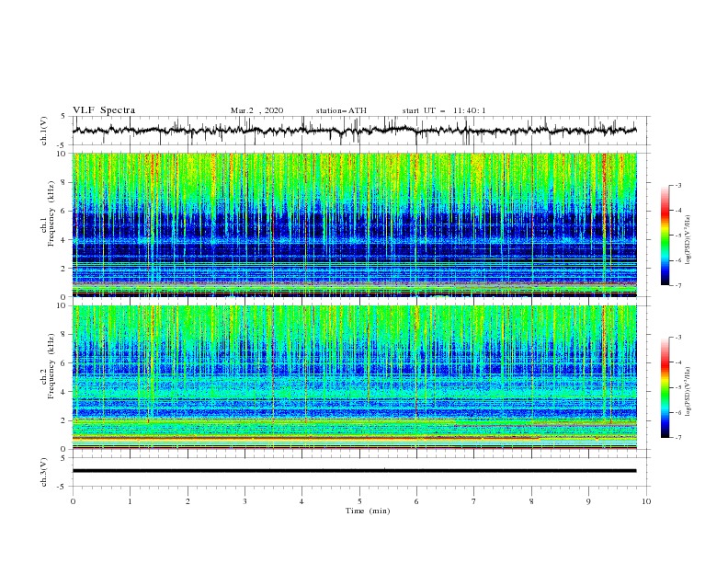
Task: Click the "8" kHz tick of ch.2 spectrogram
Action: click(65, 335)
